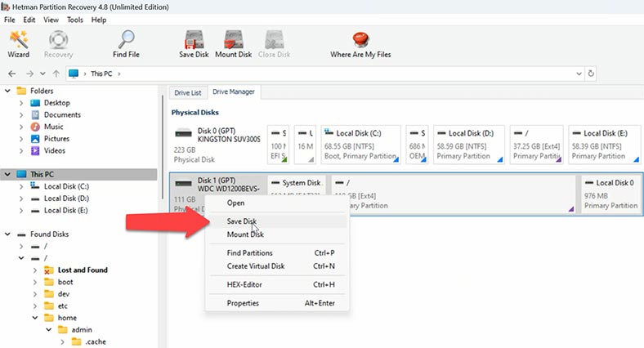The height and width of the screenshot is (348, 644).
Task: Select Local Disk (D:) in the tree
Action: click(x=66, y=199)
